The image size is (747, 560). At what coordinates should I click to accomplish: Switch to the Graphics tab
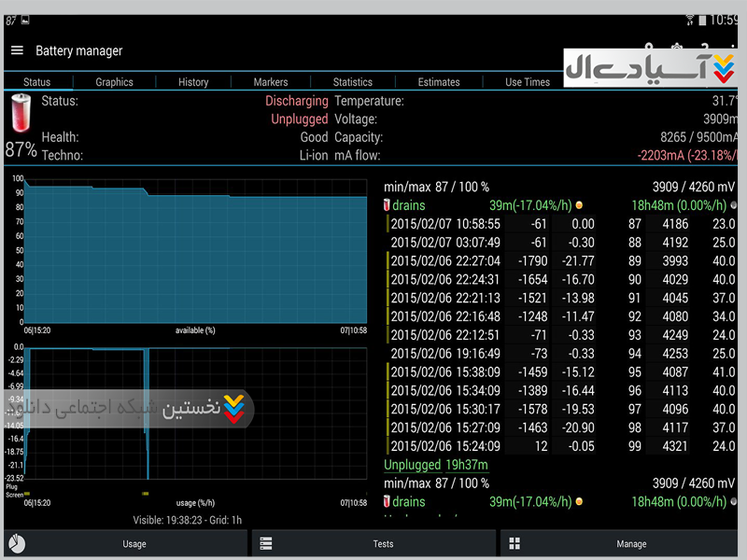pyautogui.click(x=114, y=82)
